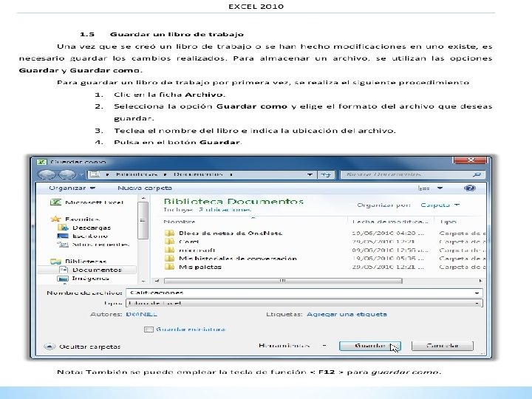Open Organizar por Carpeta dropdown

tap(440, 205)
